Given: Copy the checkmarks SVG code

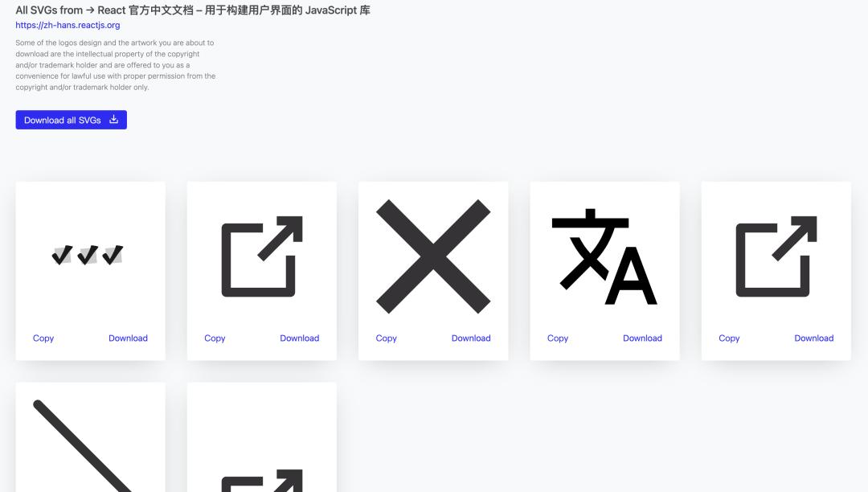Looking at the screenshot, I should [x=43, y=338].
